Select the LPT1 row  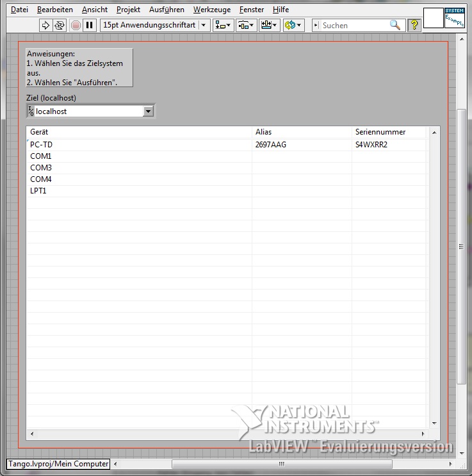pos(227,191)
